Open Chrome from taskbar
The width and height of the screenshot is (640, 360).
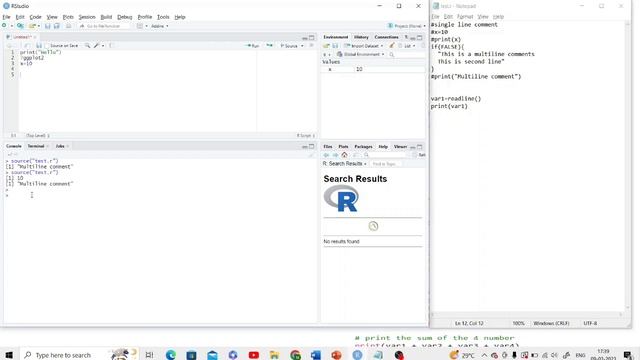coord(296,355)
